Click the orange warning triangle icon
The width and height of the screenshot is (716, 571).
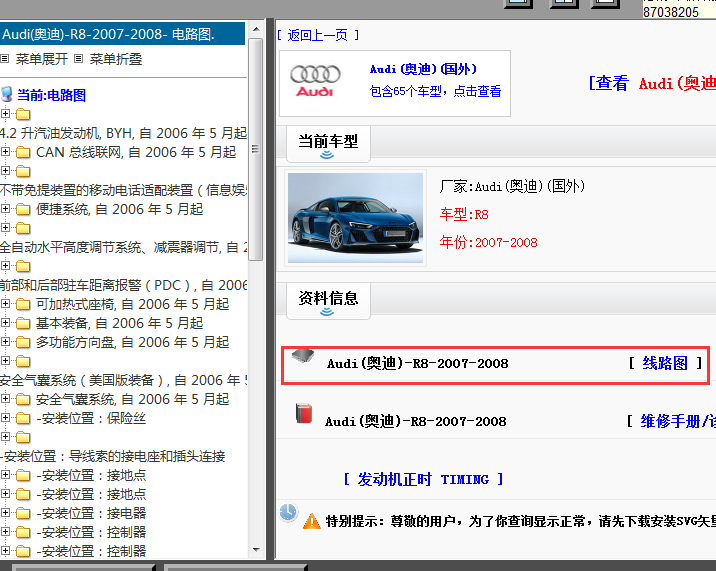click(312, 521)
